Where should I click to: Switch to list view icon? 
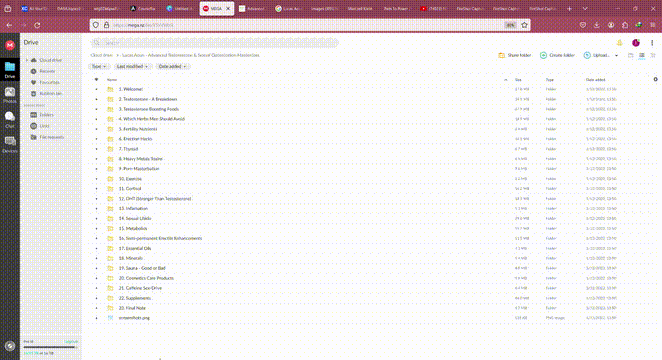coord(642,55)
